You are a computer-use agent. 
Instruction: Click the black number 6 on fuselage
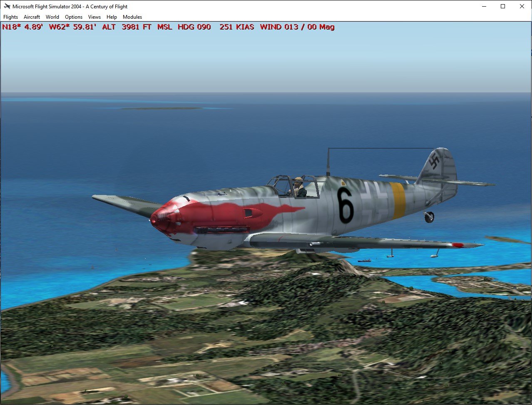(346, 205)
